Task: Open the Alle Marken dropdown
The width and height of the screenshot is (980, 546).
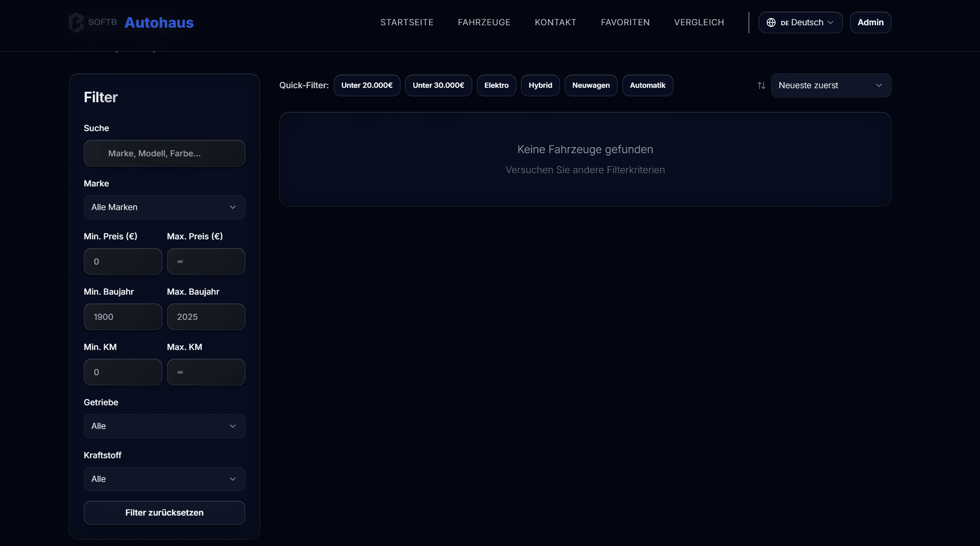Action: 164,207
